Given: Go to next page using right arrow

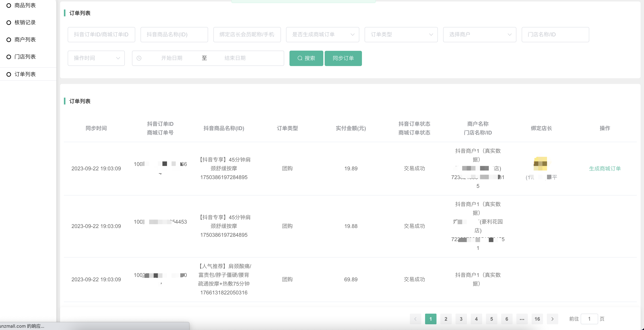Looking at the screenshot, I should (552, 319).
